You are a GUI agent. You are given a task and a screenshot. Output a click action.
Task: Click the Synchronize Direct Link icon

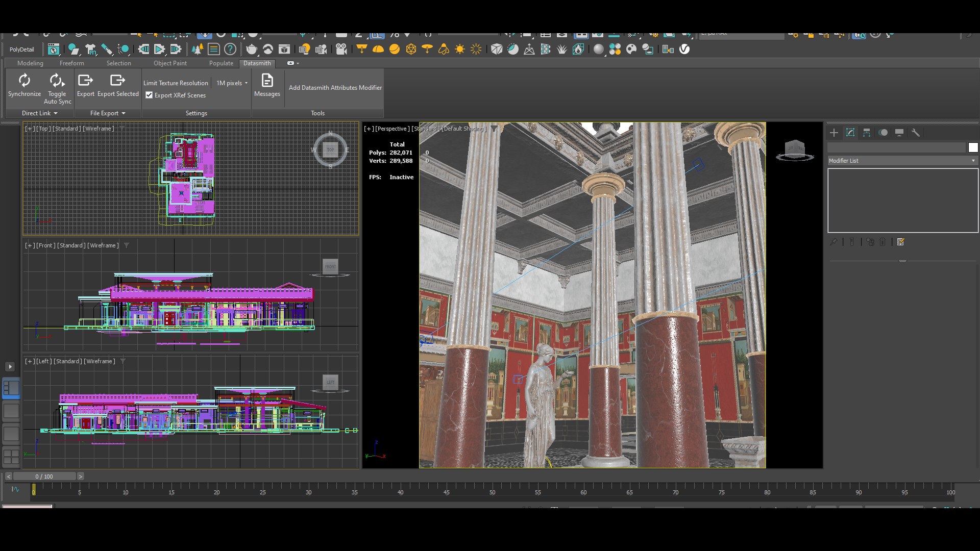24,81
